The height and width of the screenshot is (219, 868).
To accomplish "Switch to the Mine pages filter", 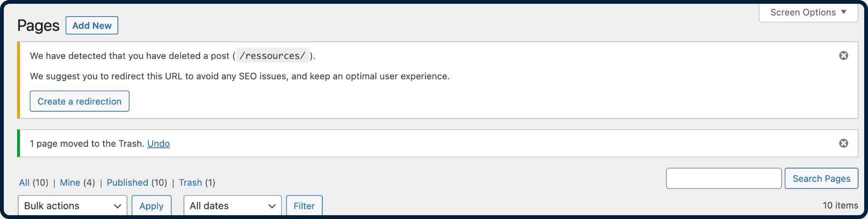I will point(70,182).
